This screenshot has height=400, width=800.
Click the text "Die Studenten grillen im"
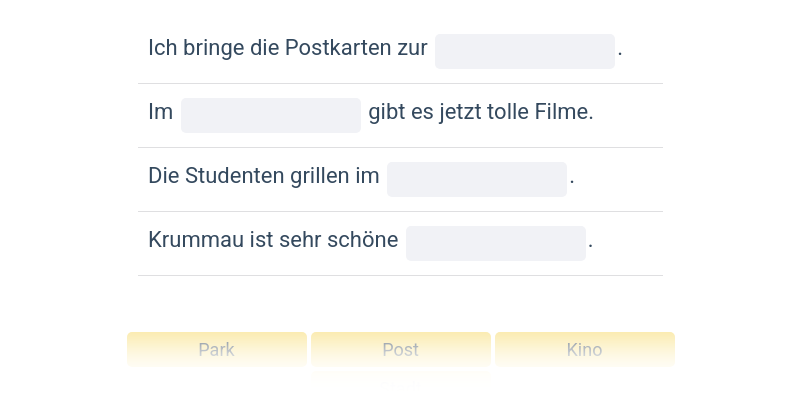coord(263,176)
